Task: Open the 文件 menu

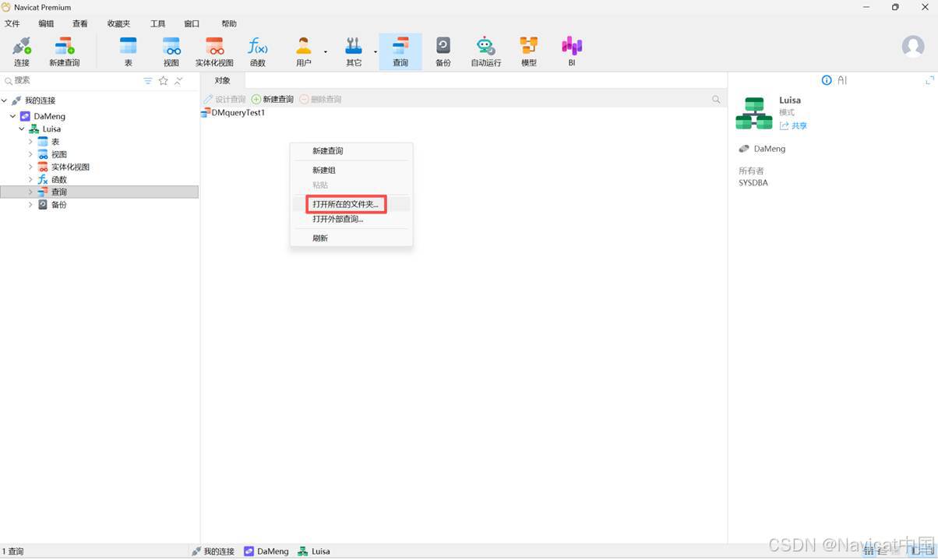Action: pos(12,23)
